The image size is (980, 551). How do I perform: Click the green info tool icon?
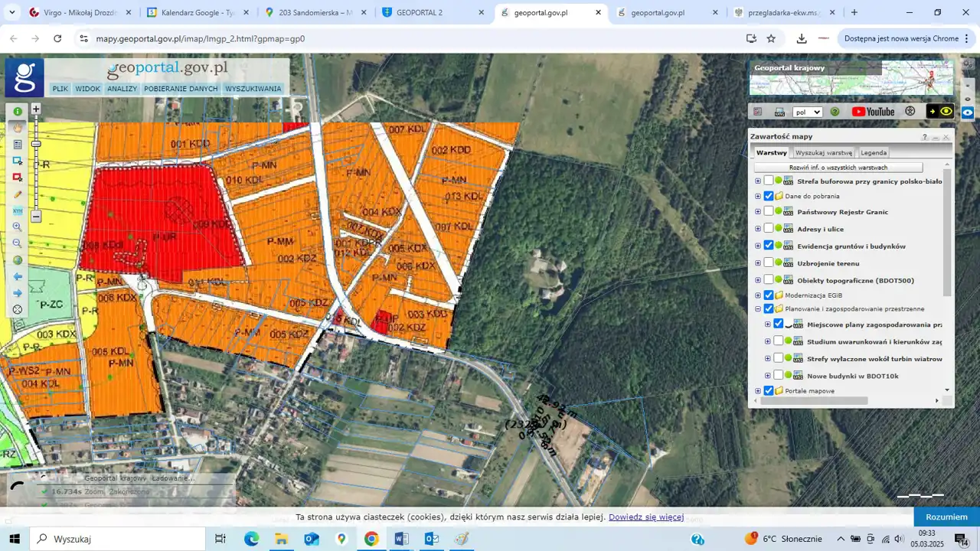click(x=18, y=112)
